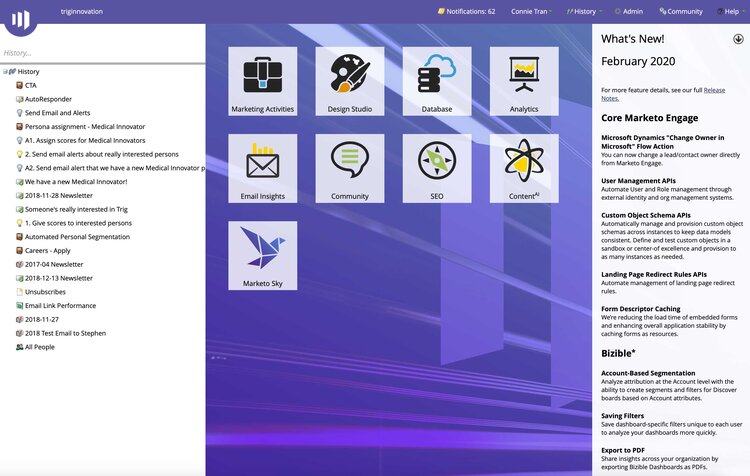This screenshot has width=750, height=476.
Task: Click the email icon for 2018-11-28 Newsletter
Action: tap(20, 196)
